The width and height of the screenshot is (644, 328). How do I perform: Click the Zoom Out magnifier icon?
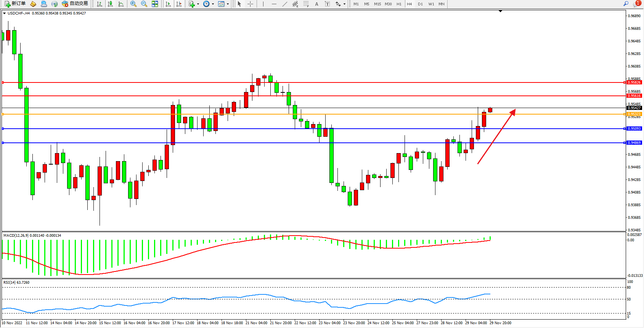[144, 4]
